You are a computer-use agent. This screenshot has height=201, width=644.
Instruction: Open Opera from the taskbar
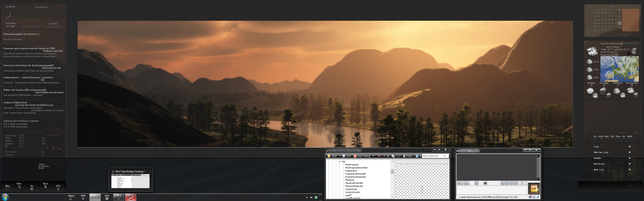pyautogui.click(x=71, y=197)
